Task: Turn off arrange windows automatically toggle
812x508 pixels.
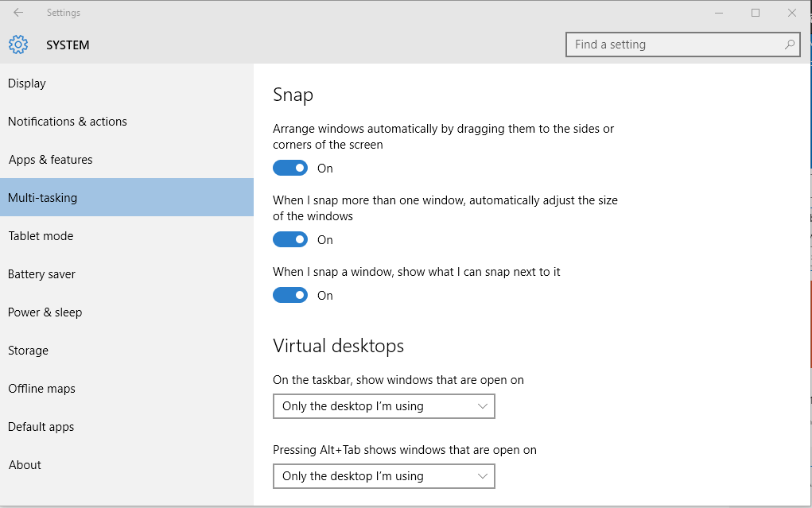Action: point(290,168)
